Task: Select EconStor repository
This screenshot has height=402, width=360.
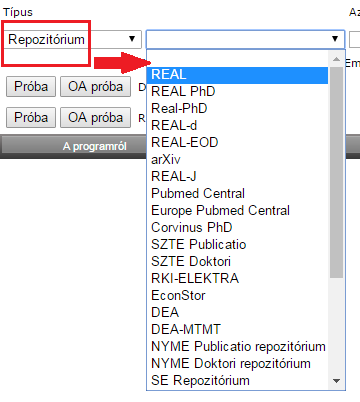Action: coord(237,295)
